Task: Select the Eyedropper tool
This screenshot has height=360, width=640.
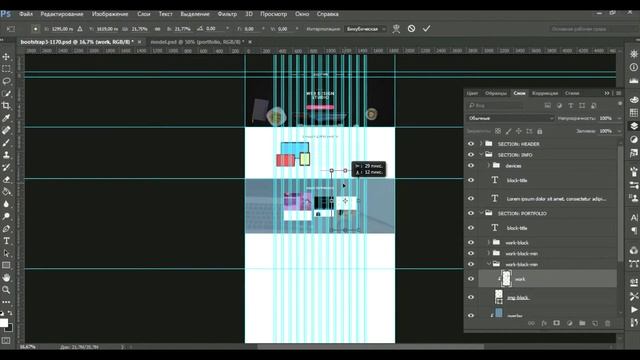Action: [x=6, y=118]
